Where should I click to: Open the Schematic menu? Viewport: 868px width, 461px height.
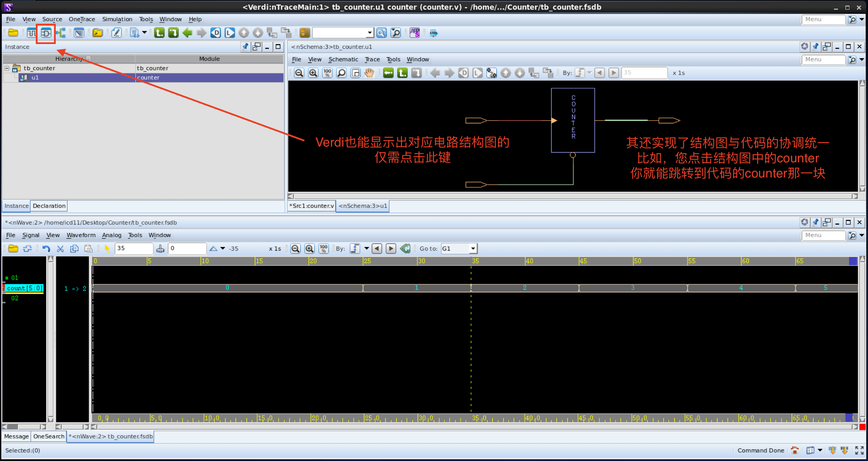[x=343, y=59]
